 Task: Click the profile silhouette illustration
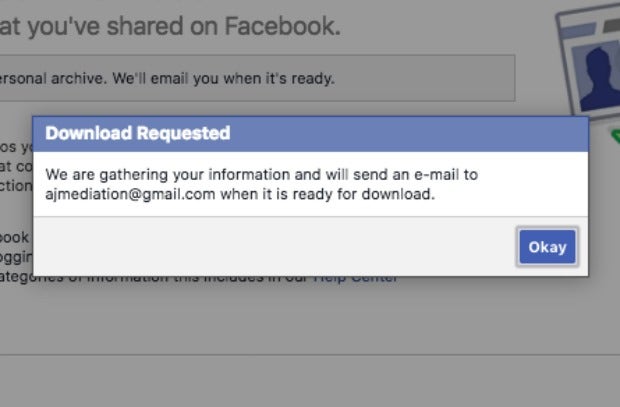[x=599, y=78]
